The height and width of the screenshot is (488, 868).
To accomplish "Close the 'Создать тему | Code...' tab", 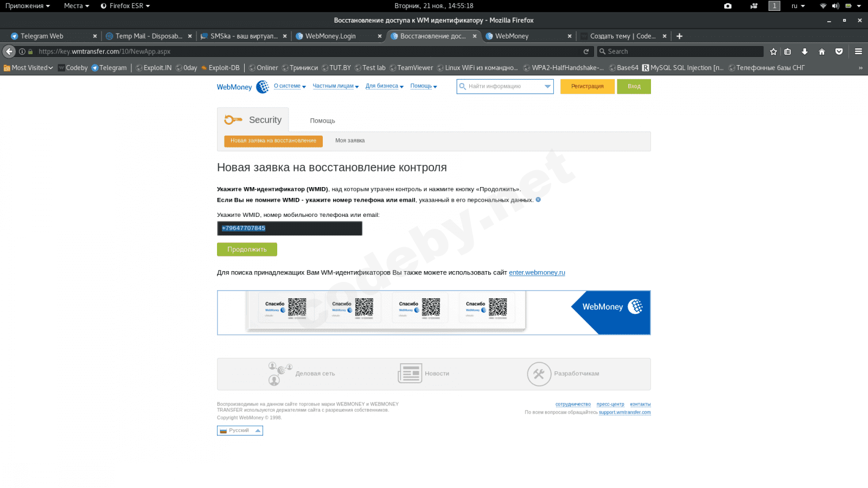I will click(x=665, y=36).
